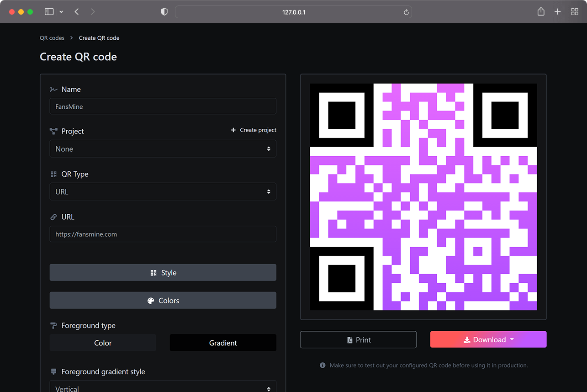
Task: Open the QR Type dropdown set to URL
Action: click(x=163, y=192)
